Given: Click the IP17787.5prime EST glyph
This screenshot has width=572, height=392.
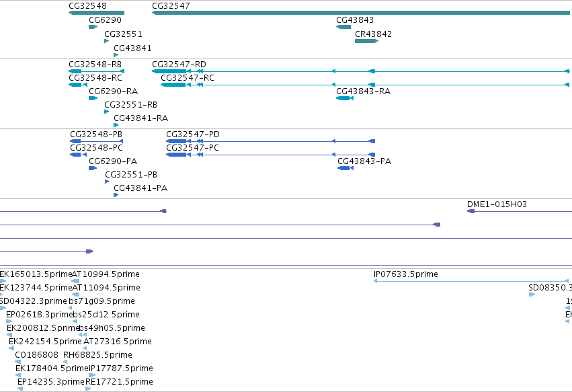Looking at the screenshot, I should [92, 375].
